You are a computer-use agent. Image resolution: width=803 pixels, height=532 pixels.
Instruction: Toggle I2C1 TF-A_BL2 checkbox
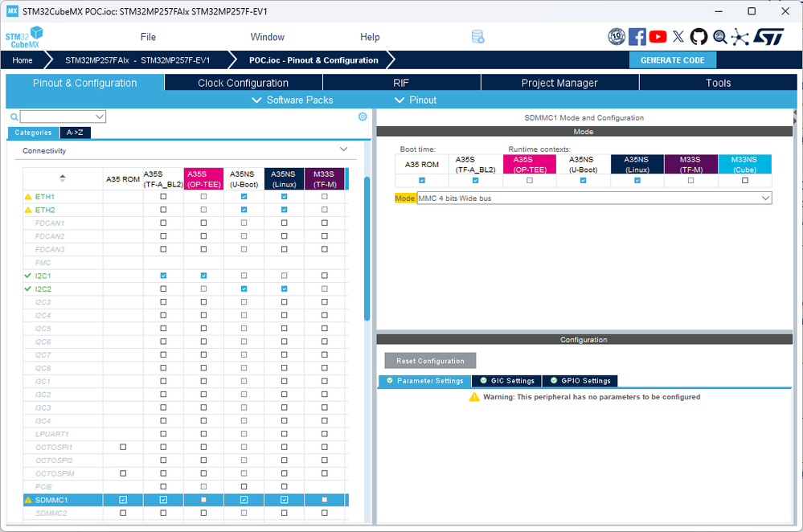pyautogui.click(x=163, y=276)
